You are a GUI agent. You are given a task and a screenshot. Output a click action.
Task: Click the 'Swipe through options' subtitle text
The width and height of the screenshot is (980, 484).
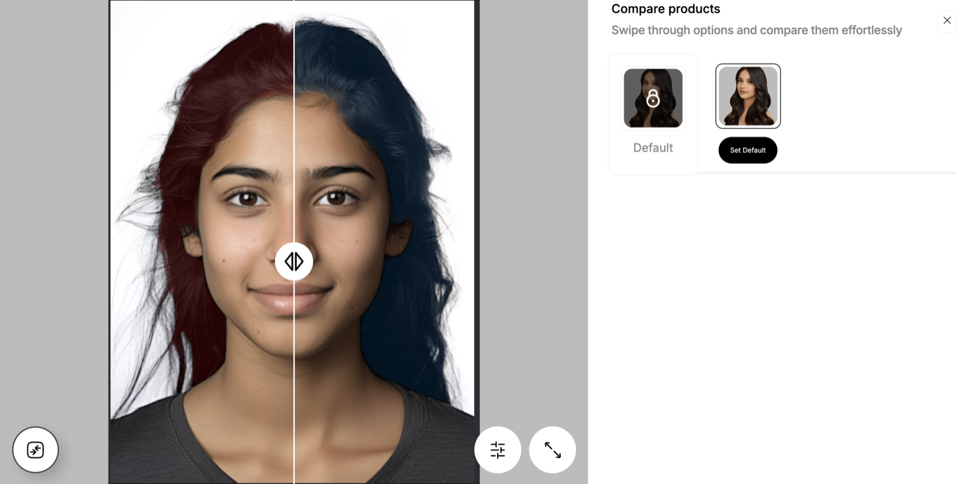point(757,30)
